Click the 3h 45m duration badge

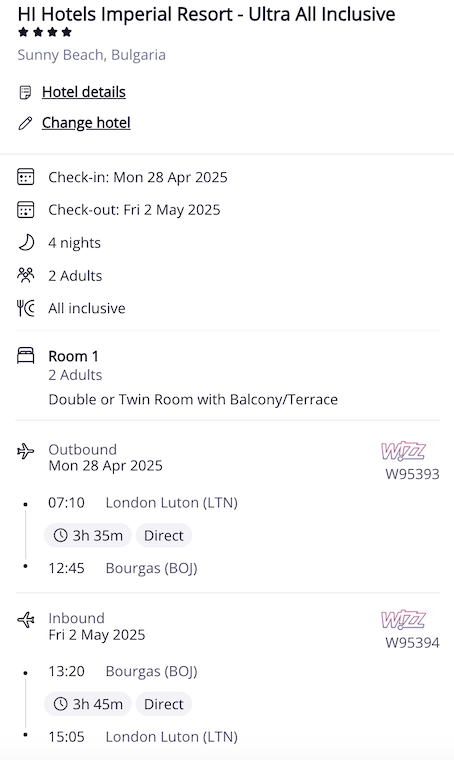88,704
